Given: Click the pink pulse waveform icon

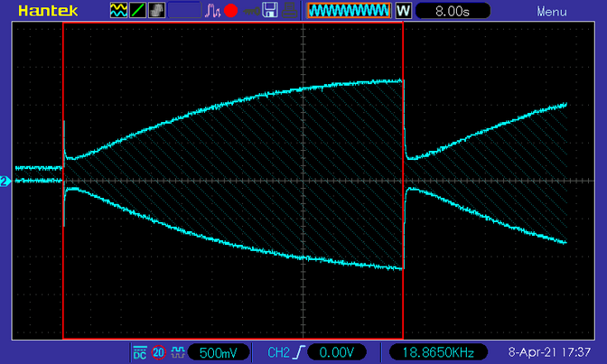Looking at the screenshot, I should click(x=212, y=11).
